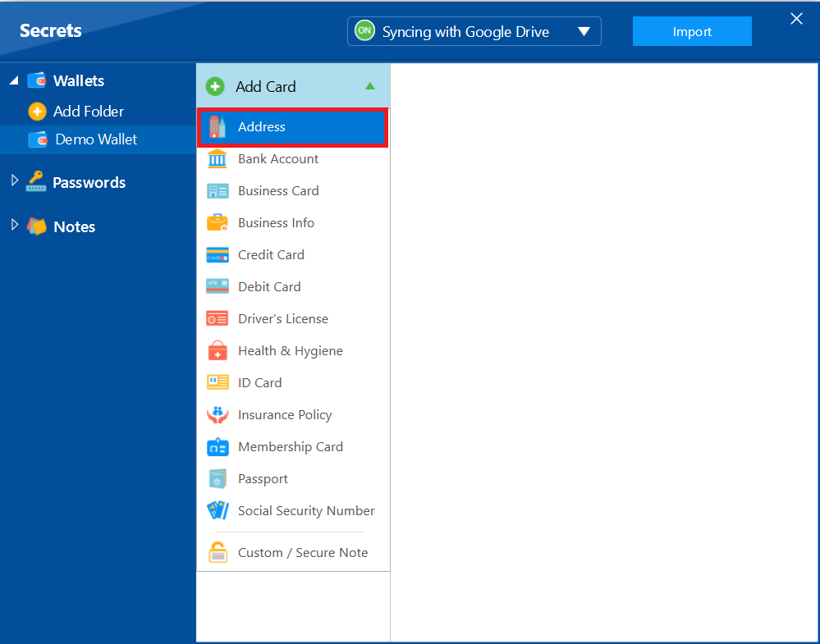Choose the Membership Card entry text

(291, 447)
